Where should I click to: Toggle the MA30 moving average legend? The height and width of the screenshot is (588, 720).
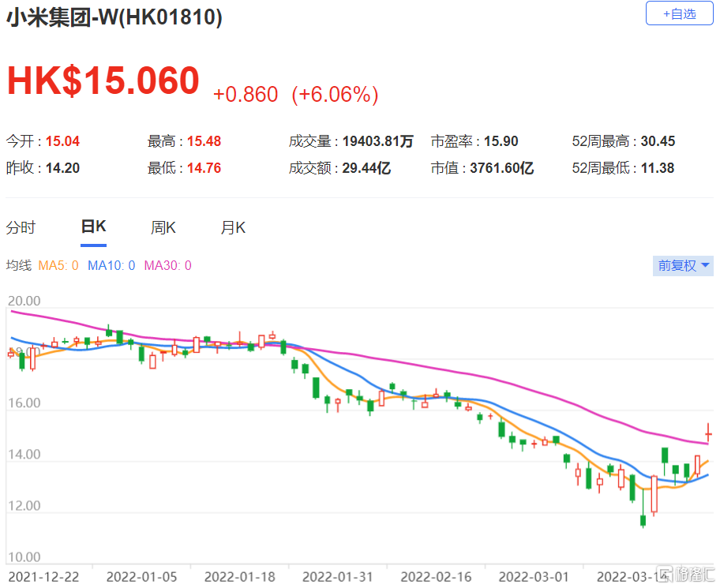tap(167, 265)
